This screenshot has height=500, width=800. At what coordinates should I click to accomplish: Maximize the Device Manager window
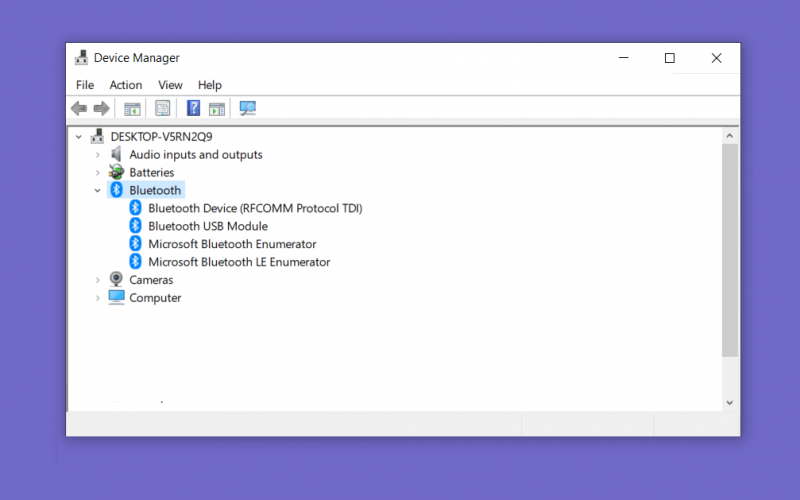click(670, 58)
